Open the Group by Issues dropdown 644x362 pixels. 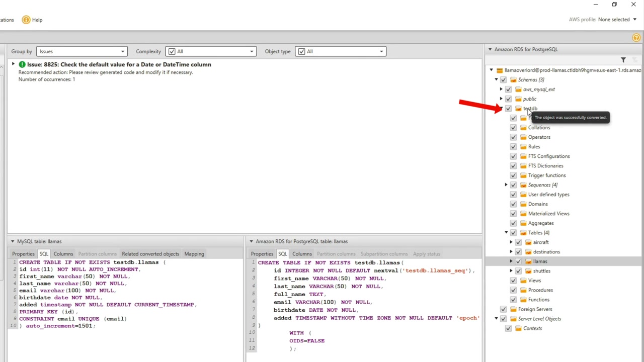click(x=82, y=51)
